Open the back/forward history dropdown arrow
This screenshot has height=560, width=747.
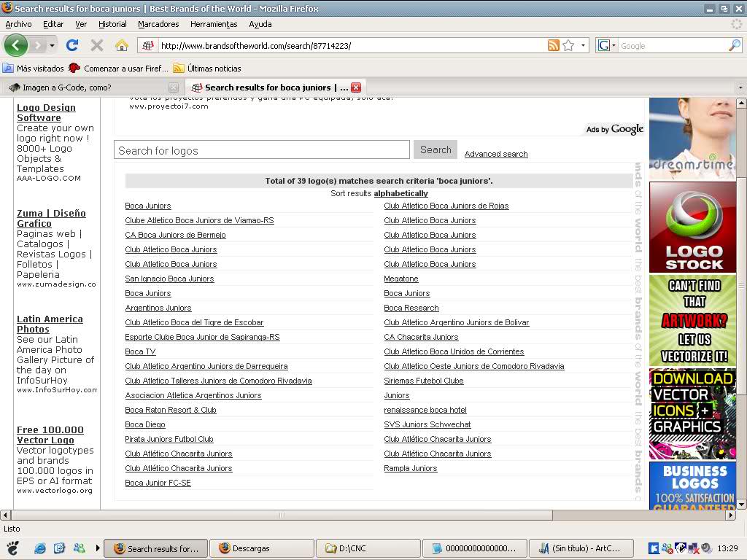click(x=52, y=46)
